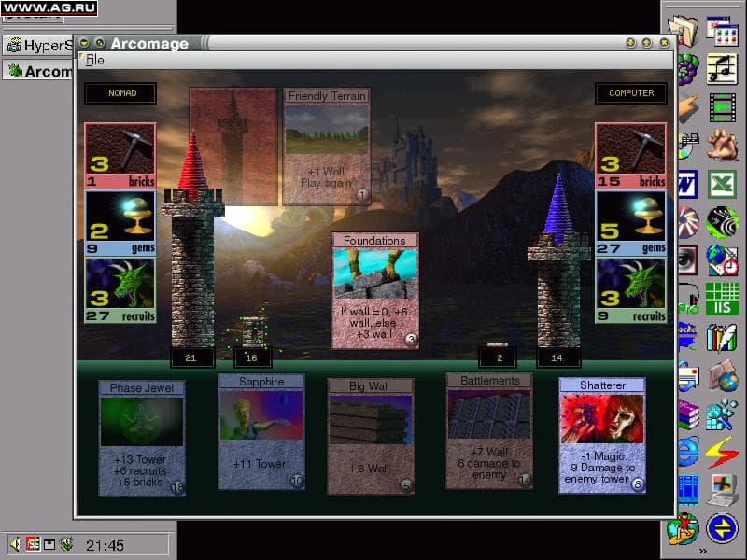Launch the music notes sheet icon

click(722, 69)
